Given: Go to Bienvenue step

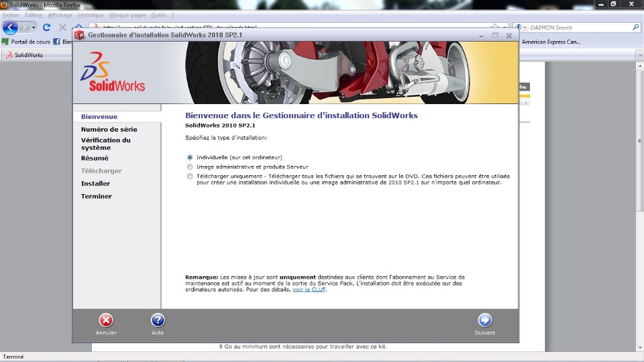Looking at the screenshot, I should tap(99, 116).
